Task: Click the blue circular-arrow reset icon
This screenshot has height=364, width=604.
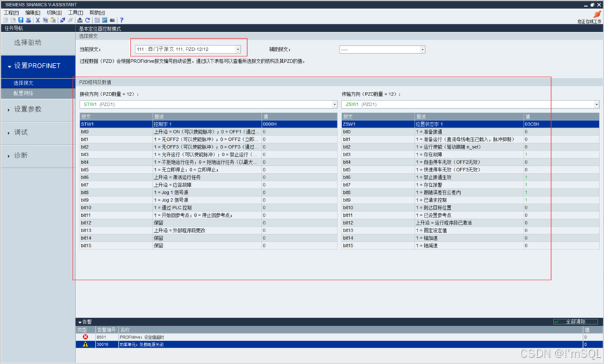Action: (87, 20)
